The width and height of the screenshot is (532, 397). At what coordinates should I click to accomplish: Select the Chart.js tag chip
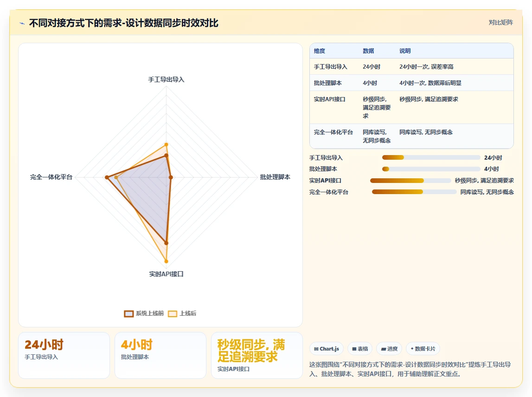(327, 349)
